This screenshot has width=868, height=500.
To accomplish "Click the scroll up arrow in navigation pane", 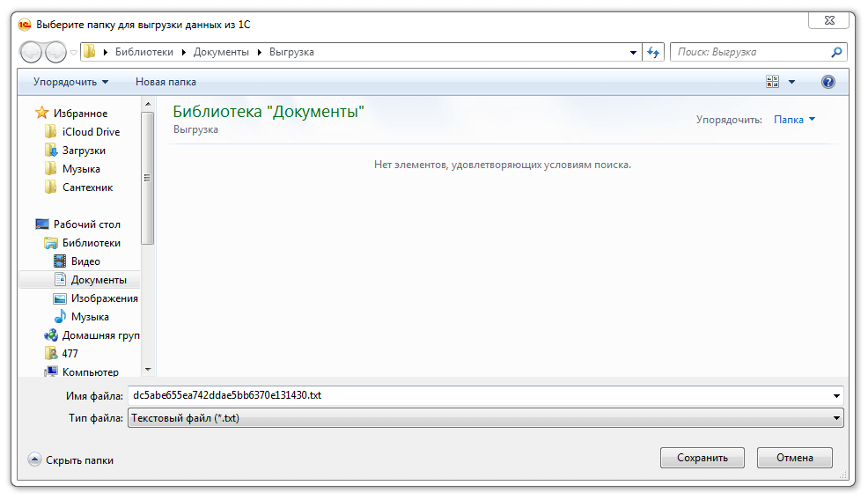I will click(x=147, y=104).
